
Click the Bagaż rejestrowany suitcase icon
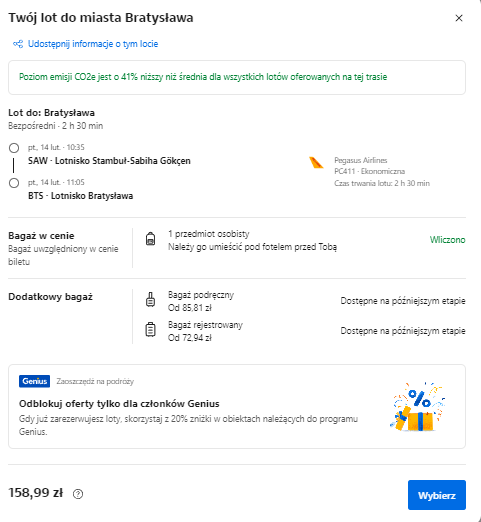pos(151,330)
